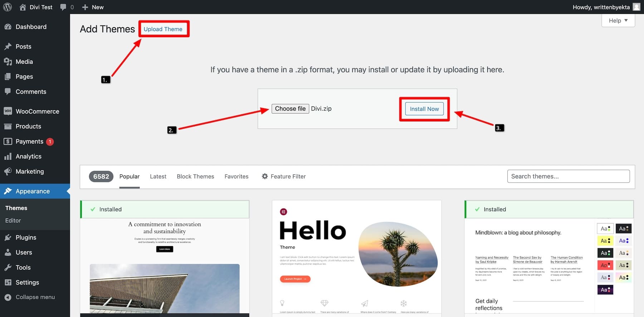644x317 pixels.
Task: Click the Users person icon
Action: pyautogui.click(x=8, y=253)
